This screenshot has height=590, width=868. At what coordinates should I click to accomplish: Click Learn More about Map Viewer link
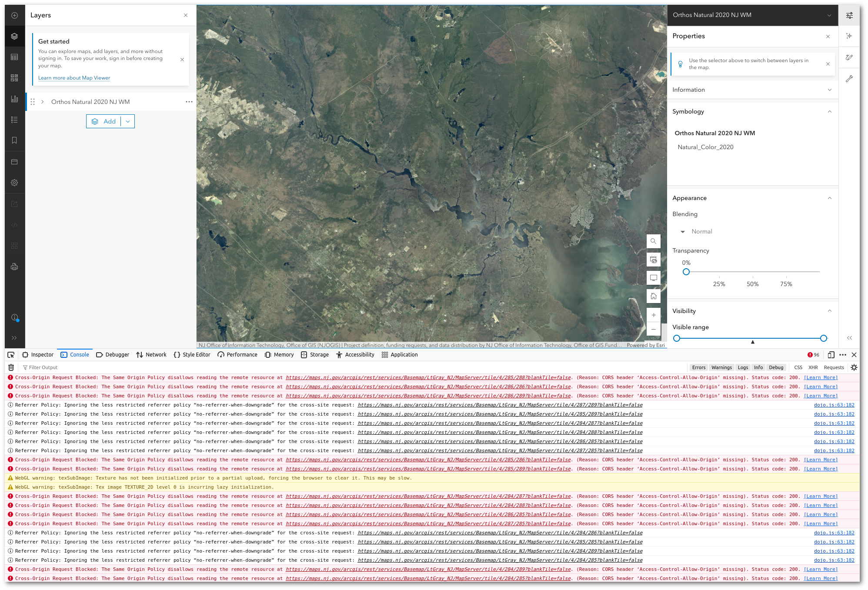[74, 78]
